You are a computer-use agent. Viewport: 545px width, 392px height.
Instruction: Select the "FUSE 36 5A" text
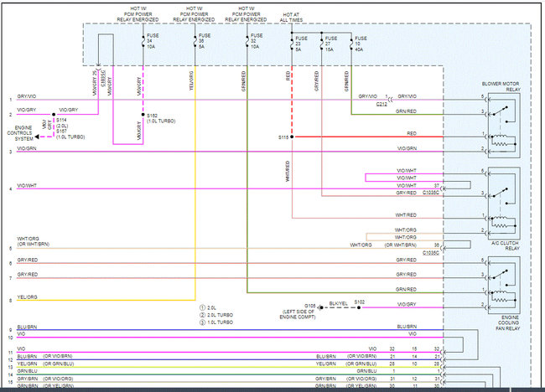click(205, 41)
